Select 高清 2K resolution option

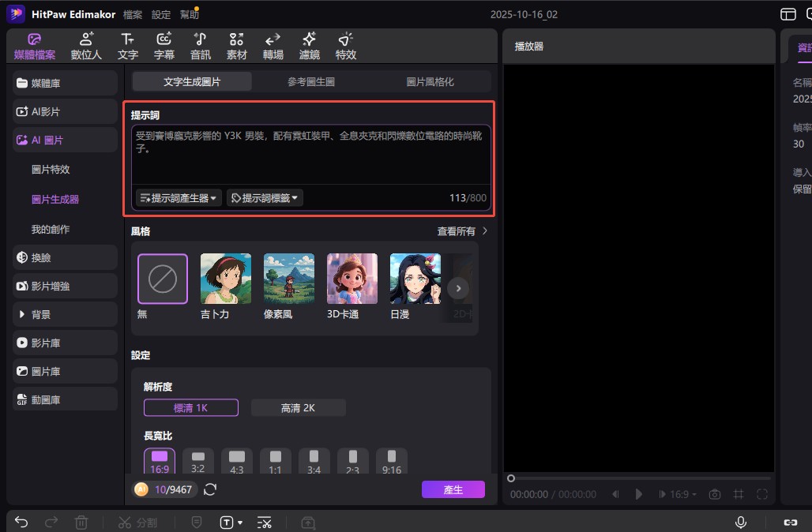(x=298, y=407)
